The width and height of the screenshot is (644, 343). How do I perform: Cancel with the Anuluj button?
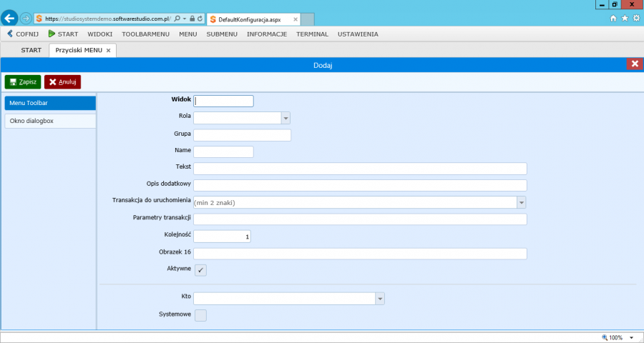[x=62, y=81]
